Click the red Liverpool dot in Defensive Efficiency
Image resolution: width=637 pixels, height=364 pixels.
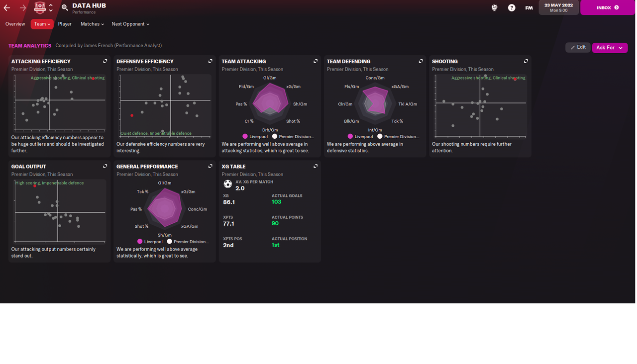[132, 115]
